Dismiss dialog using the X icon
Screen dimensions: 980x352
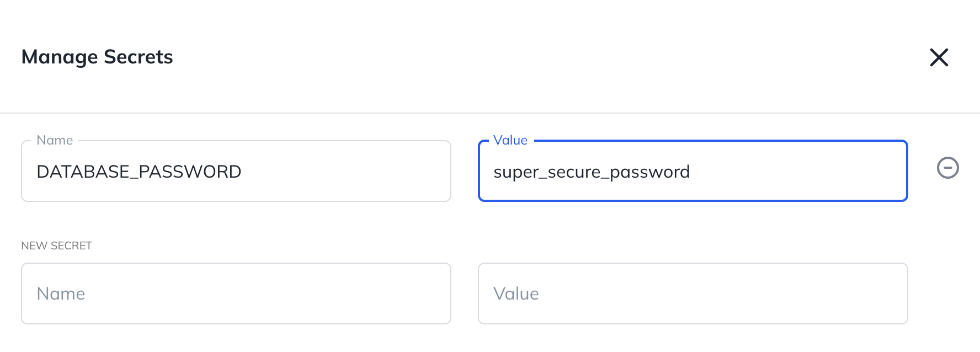tap(939, 57)
